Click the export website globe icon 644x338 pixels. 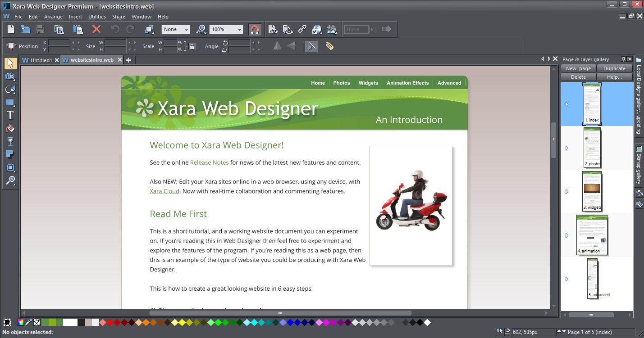click(317, 29)
